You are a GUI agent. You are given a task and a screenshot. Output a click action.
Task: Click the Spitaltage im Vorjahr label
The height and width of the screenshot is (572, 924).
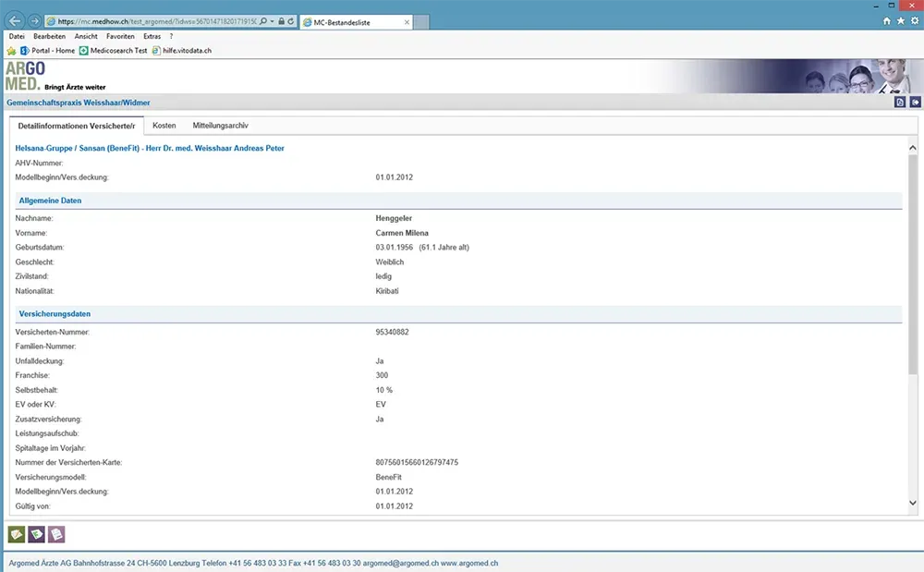click(51, 448)
